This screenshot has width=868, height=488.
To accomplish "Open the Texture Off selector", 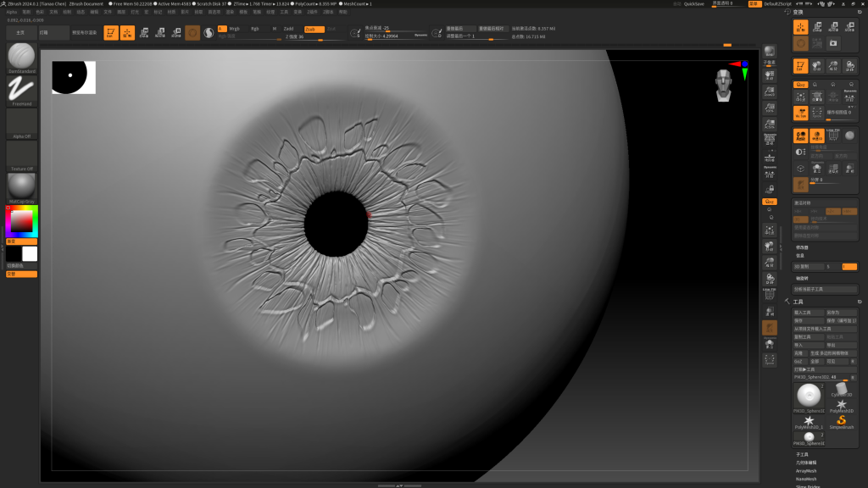I will [21, 156].
